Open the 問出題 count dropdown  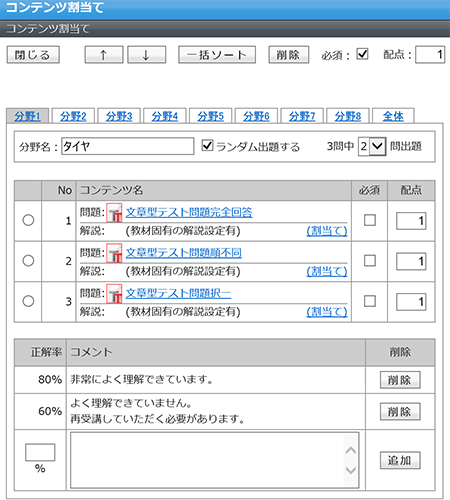pyautogui.click(x=372, y=146)
